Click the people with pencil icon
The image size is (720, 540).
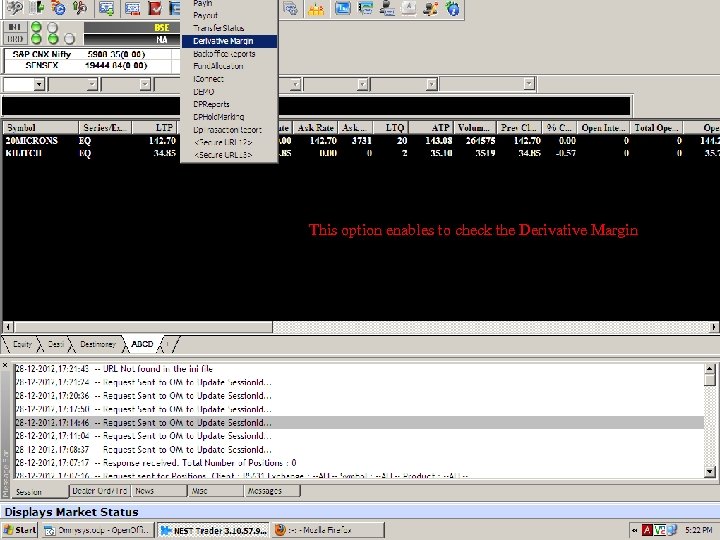431,8
